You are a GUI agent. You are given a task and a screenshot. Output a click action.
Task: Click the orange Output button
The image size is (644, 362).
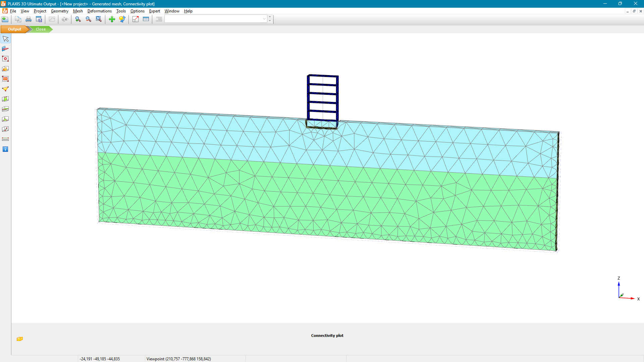coord(14,29)
